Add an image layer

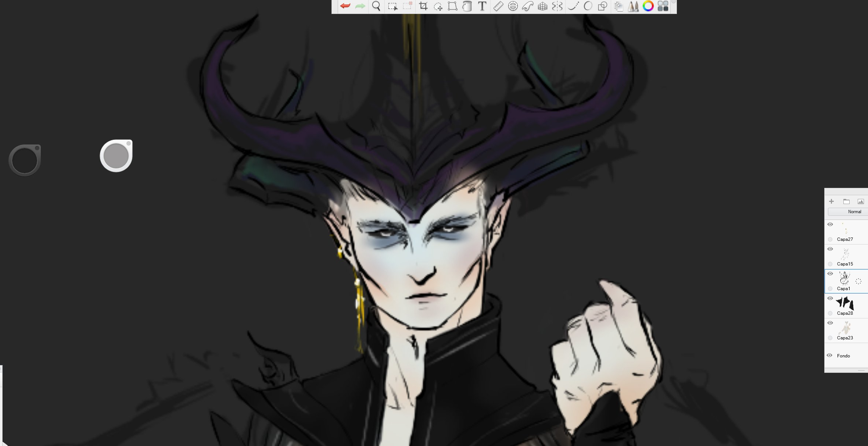tap(861, 201)
